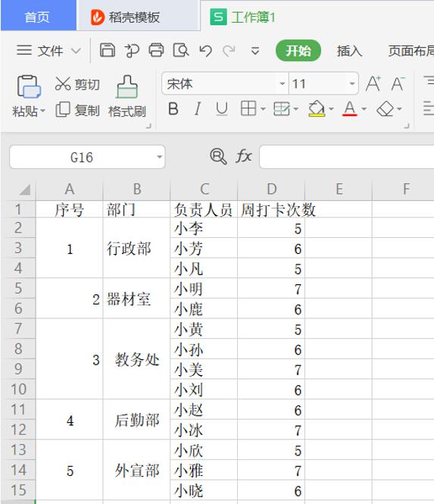
Task: Click the Save icon in quick toolbar
Action: point(108,50)
